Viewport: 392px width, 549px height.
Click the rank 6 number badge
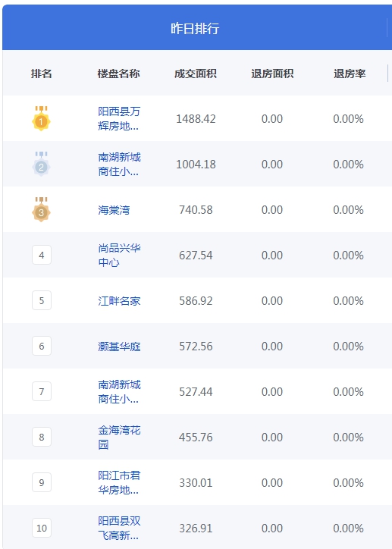point(42,346)
